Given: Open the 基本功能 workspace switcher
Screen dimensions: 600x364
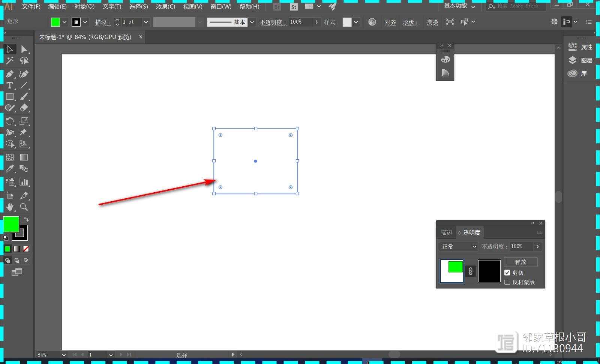Looking at the screenshot, I should coord(459,6).
